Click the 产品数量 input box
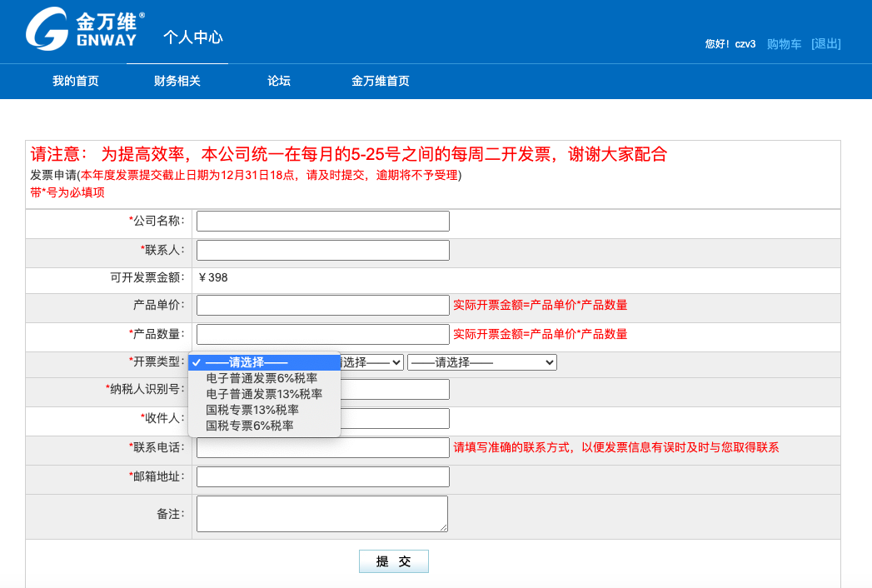 pos(323,335)
